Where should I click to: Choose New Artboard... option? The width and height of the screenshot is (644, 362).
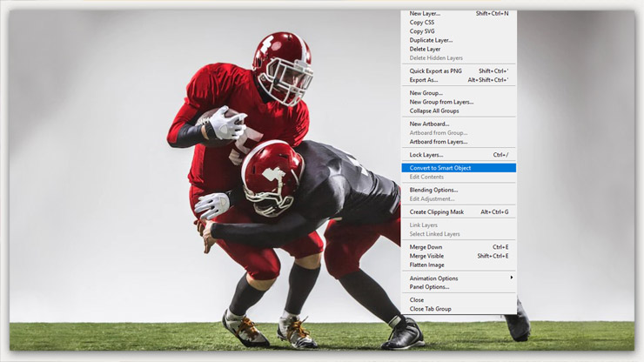[428, 124]
